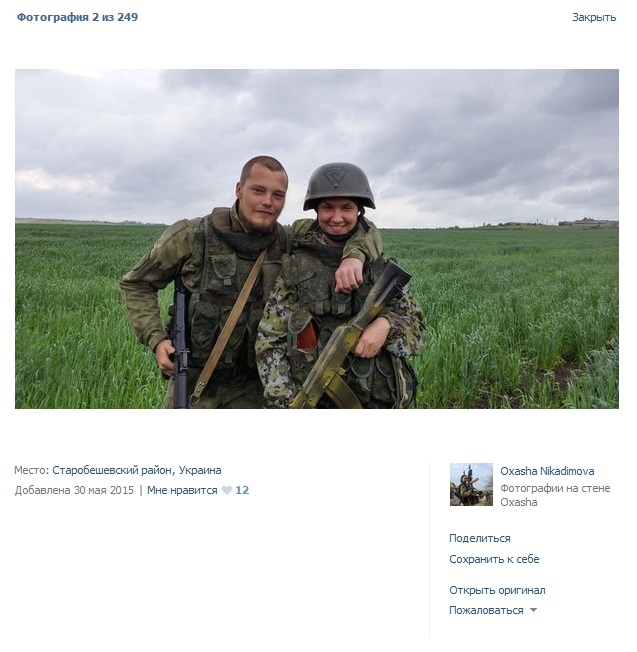Click Поделиться to share photo
The image size is (637, 652).
click(479, 538)
